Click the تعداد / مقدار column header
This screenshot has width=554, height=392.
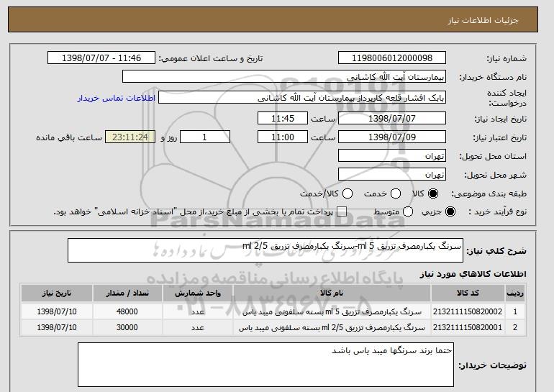click(127, 293)
